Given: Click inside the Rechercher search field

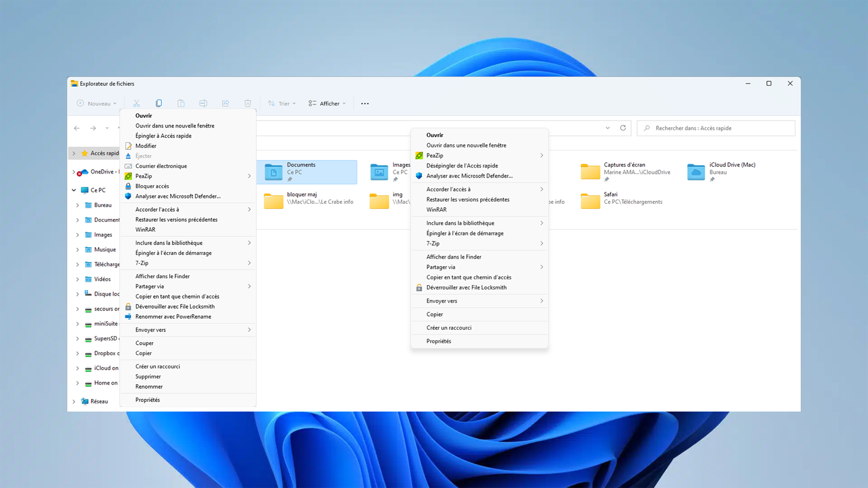Looking at the screenshot, I should coord(716,128).
